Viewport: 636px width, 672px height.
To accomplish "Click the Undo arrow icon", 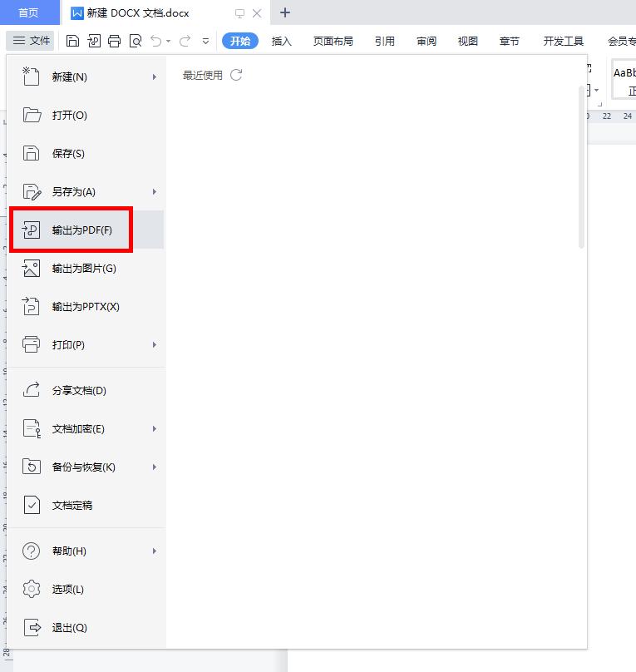I will 156,41.
